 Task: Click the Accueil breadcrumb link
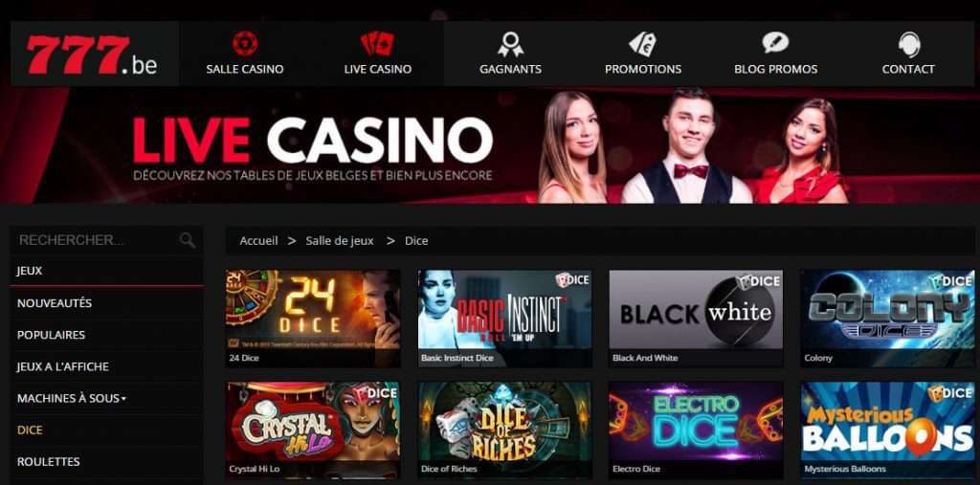click(258, 241)
